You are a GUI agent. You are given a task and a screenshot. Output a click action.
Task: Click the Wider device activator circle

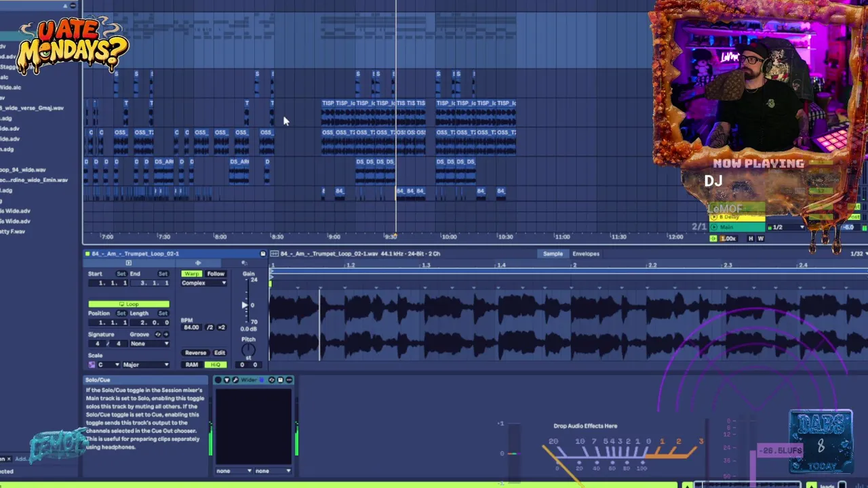click(218, 380)
